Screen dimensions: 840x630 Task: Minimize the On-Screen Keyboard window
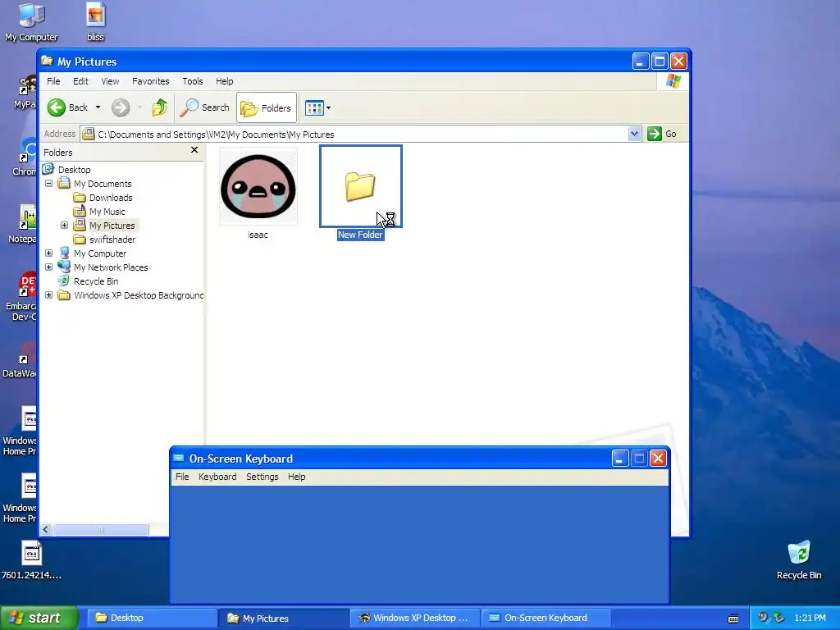620,459
